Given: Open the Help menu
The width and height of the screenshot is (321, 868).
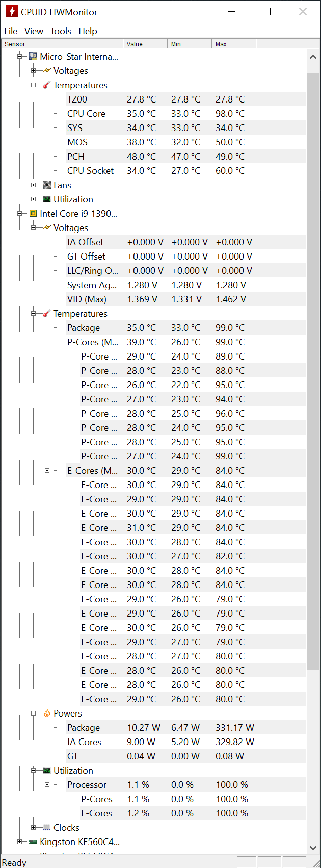Looking at the screenshot, I should click(88, 31).
